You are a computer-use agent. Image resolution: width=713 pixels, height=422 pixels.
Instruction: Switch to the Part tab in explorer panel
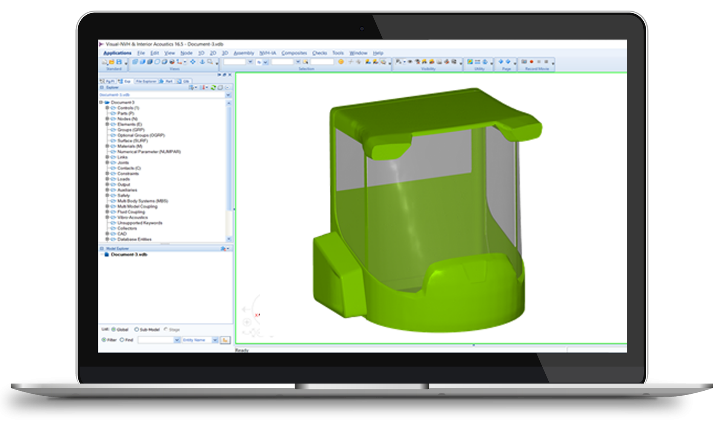[166, 81]
